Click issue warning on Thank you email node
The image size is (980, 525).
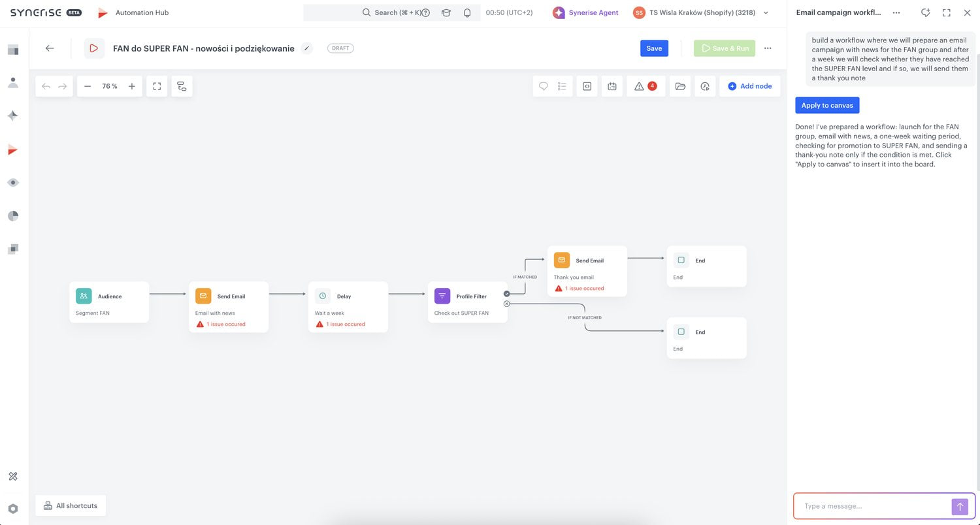tap(580, 288)
